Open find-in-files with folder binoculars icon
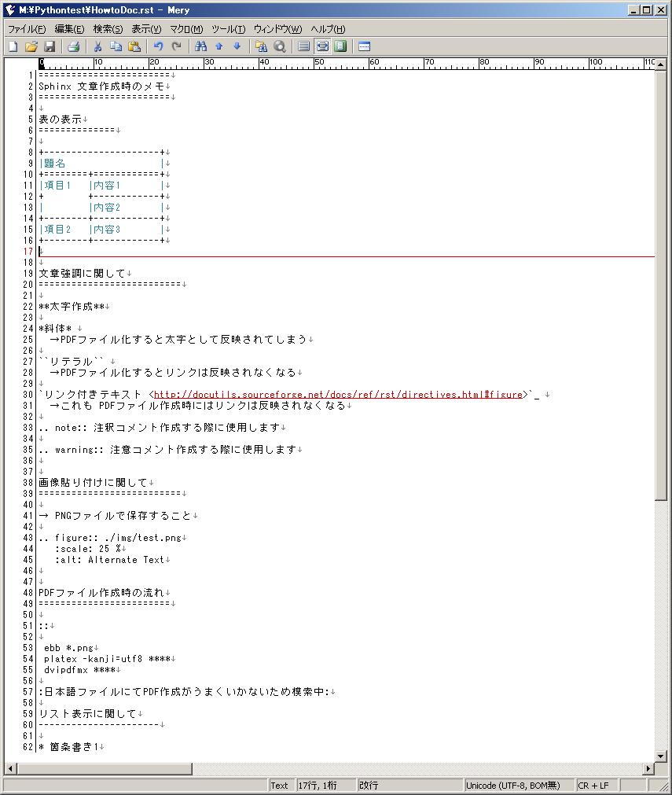The height and width of the screenshot is (795, 672). [x=262, y=46]
